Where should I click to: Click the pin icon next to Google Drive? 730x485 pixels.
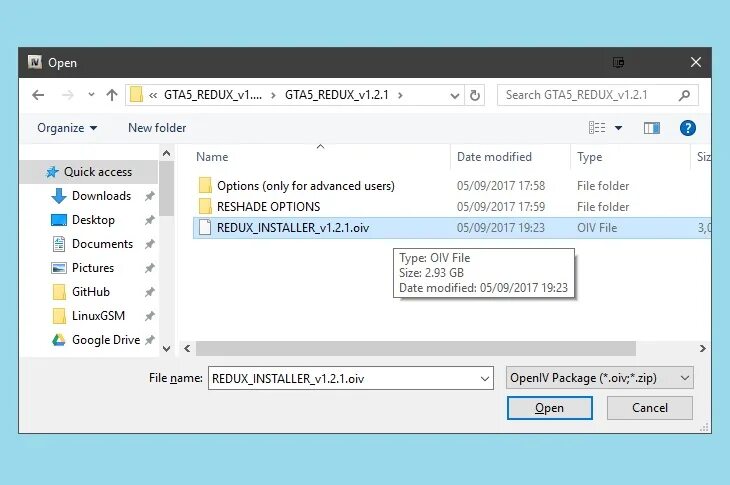pos(149,340)
